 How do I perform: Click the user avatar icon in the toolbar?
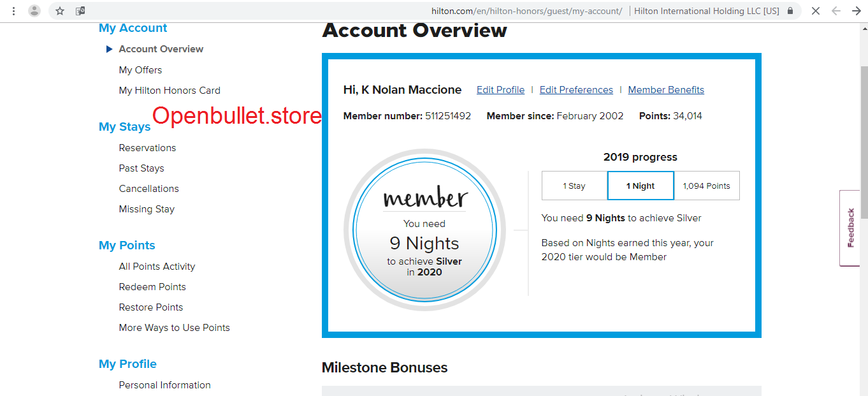pos(34,11)
